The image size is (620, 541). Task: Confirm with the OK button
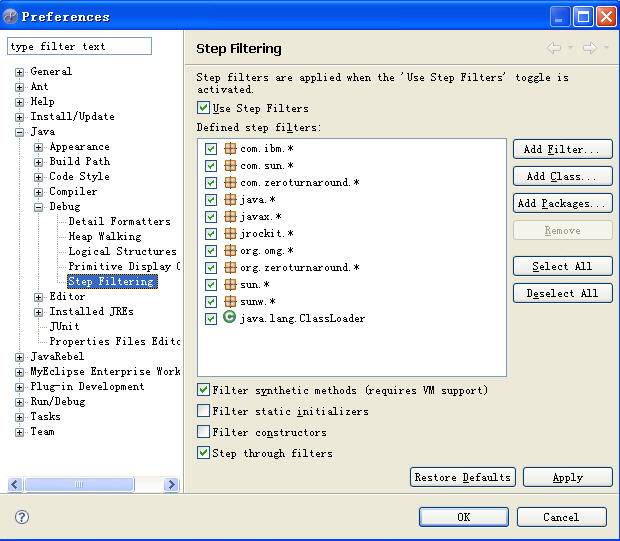click(463, 517)
